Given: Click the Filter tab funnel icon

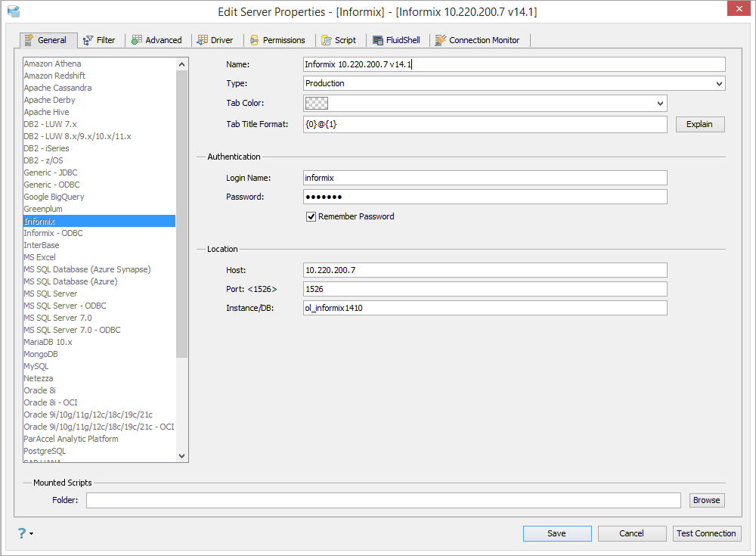Looking at the screenshot, I should pos(88,41).
